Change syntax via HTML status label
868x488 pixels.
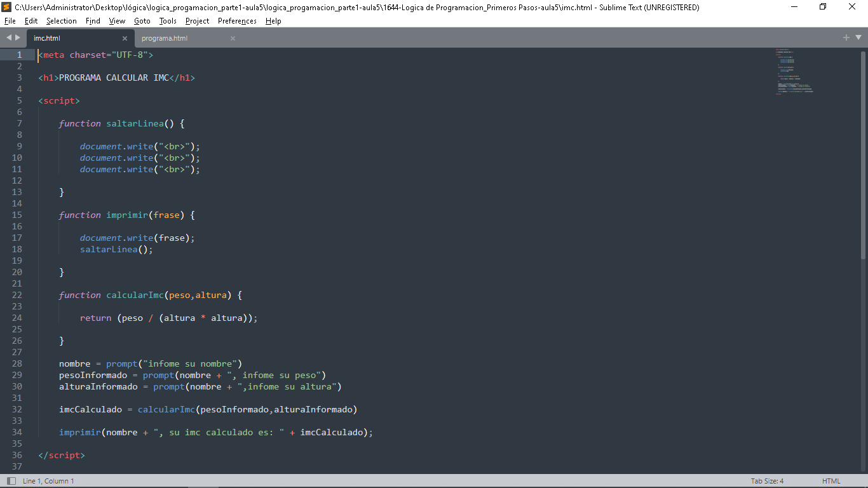tap(831, 481)
